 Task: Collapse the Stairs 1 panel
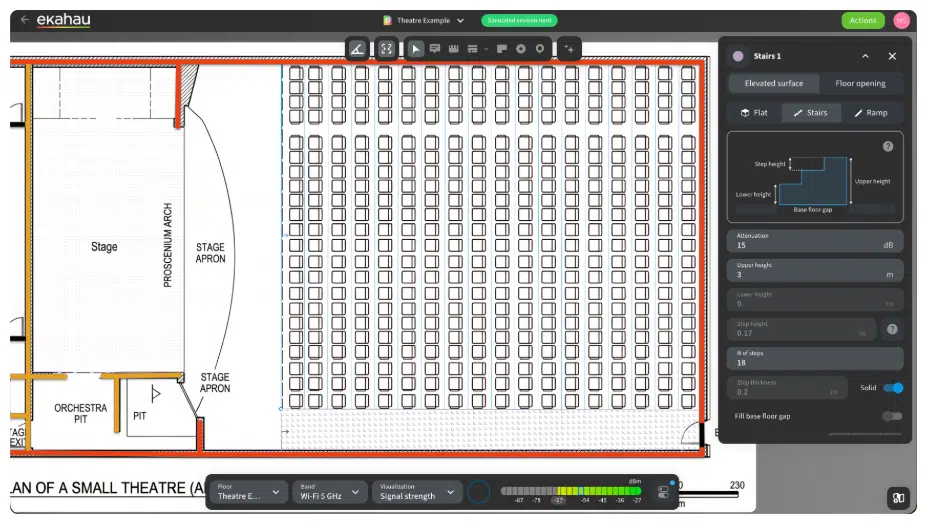[865, 56]
